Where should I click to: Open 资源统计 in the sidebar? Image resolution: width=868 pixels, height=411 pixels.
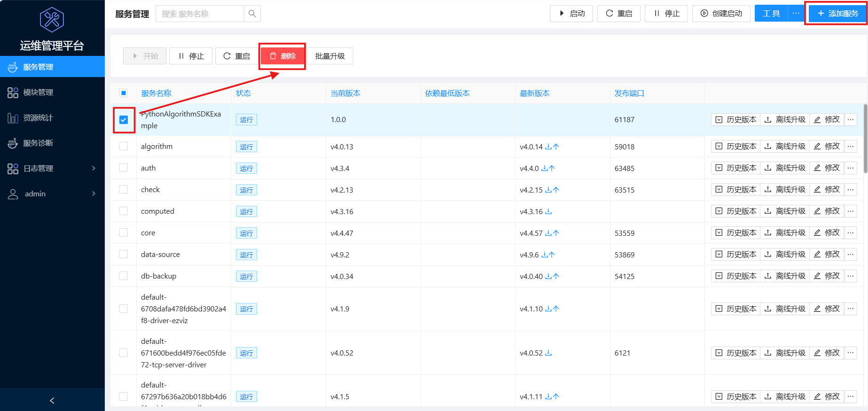38,117
